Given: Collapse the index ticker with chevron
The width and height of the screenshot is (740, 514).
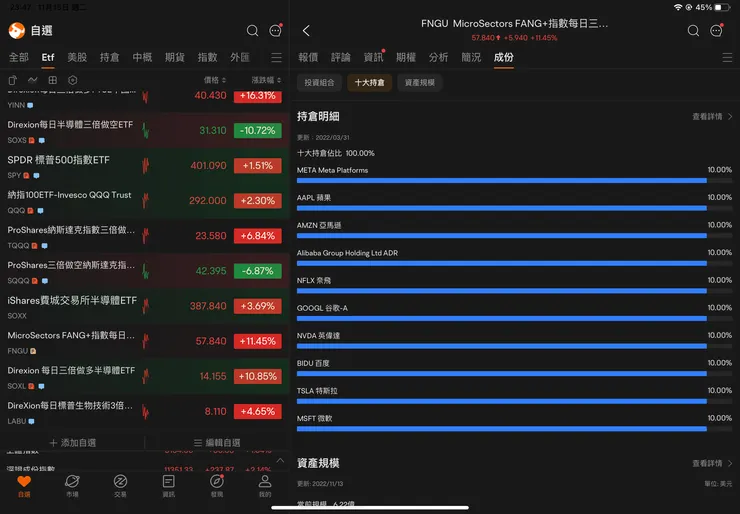Looking at the screenshot, I should [280, 460].
